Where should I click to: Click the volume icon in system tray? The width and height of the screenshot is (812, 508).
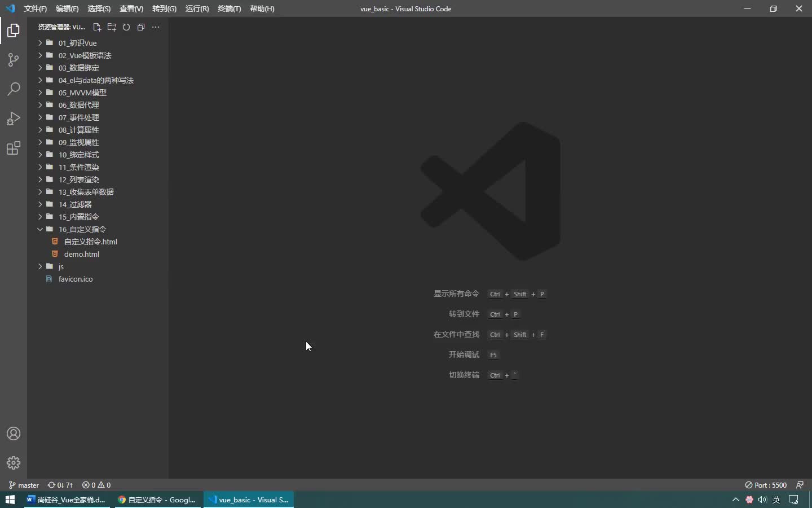click(x=762, y=500)
